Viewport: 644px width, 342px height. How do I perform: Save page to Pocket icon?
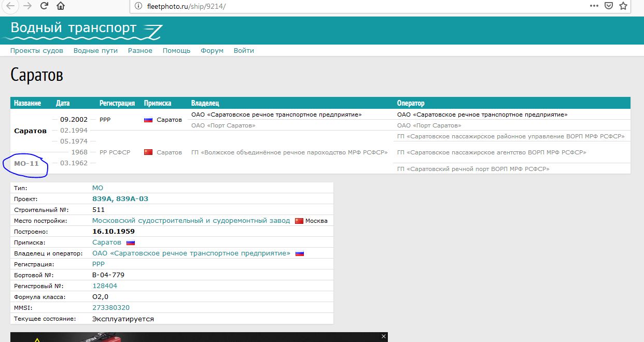[x=609, y=6]
